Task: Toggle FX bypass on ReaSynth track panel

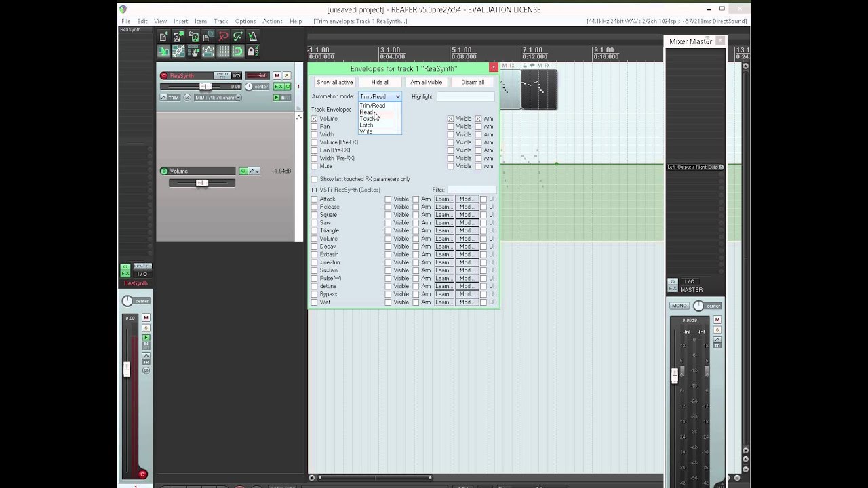Action: 288,87
